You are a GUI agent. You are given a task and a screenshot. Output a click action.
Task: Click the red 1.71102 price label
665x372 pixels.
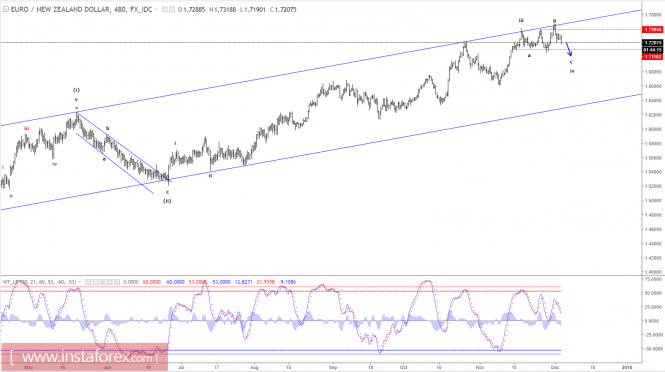pos(653,56)
